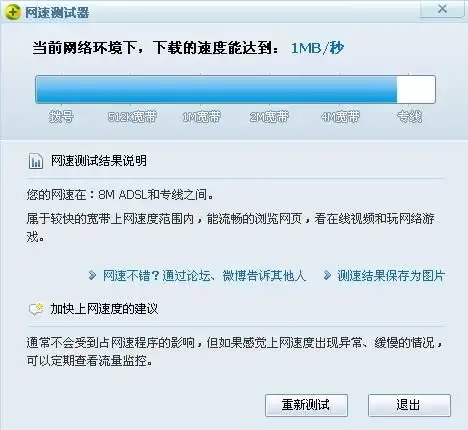Viewport: 468px width, 430px height.
Task: Click the 拨号 scale label
Action: (61, 117)
